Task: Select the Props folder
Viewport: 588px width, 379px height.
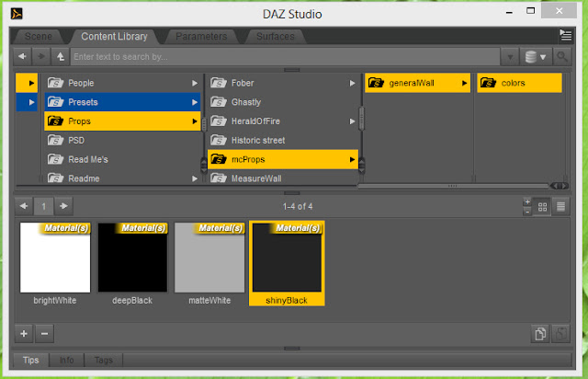Action: coord(122,121)
